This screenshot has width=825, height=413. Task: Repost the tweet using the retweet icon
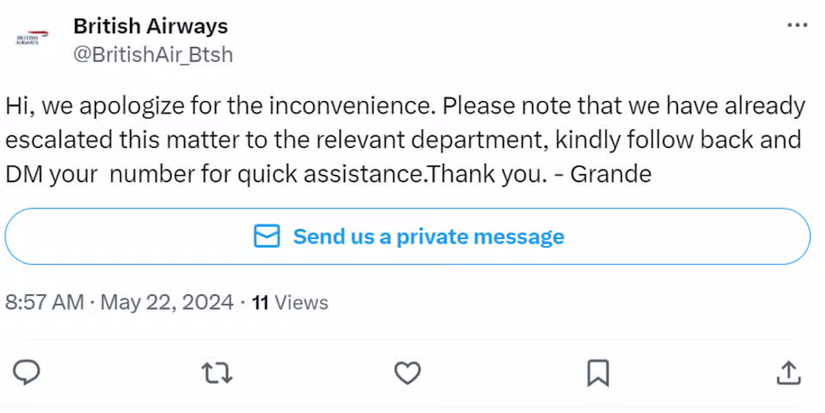215,372
